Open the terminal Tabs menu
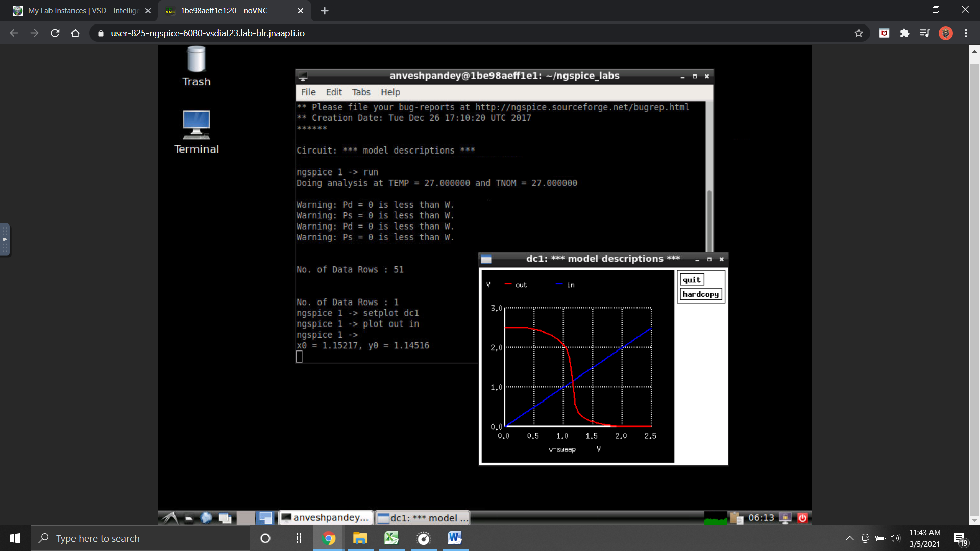Viewport: 980px width, 551px height. [361, 92]
